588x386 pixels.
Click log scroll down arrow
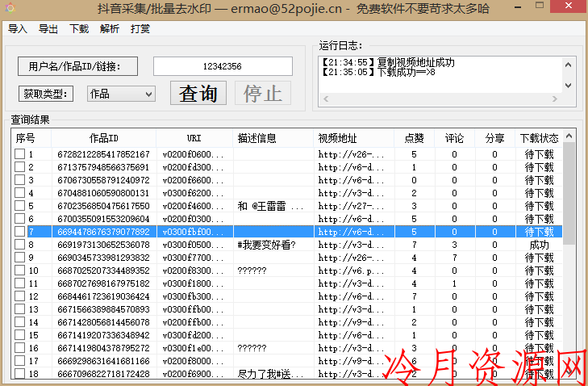[x=568, y=86]
